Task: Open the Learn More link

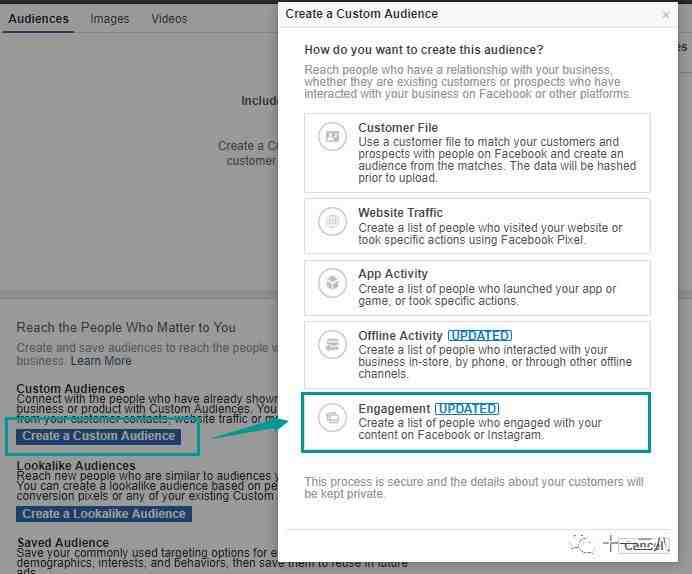Action: click(101, 361)
